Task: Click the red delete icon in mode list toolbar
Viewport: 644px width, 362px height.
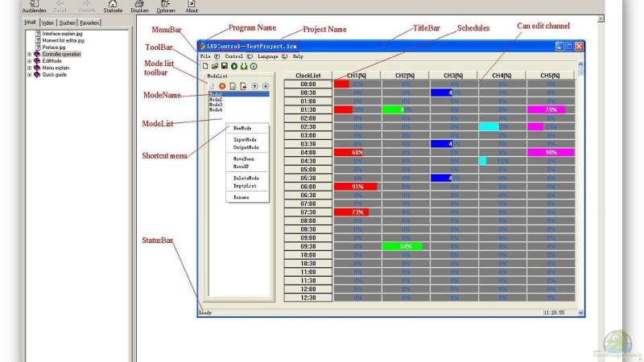Action: 222,85
